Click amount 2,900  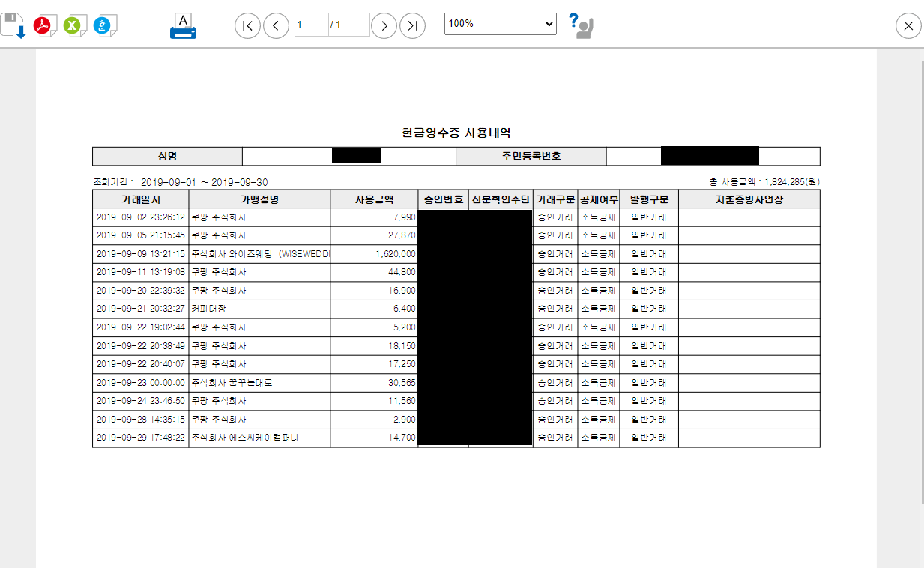[x=404, y=419]
